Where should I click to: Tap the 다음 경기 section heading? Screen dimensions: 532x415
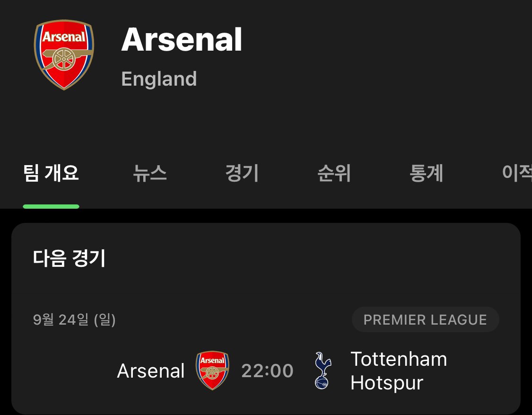tap(69, 258)
